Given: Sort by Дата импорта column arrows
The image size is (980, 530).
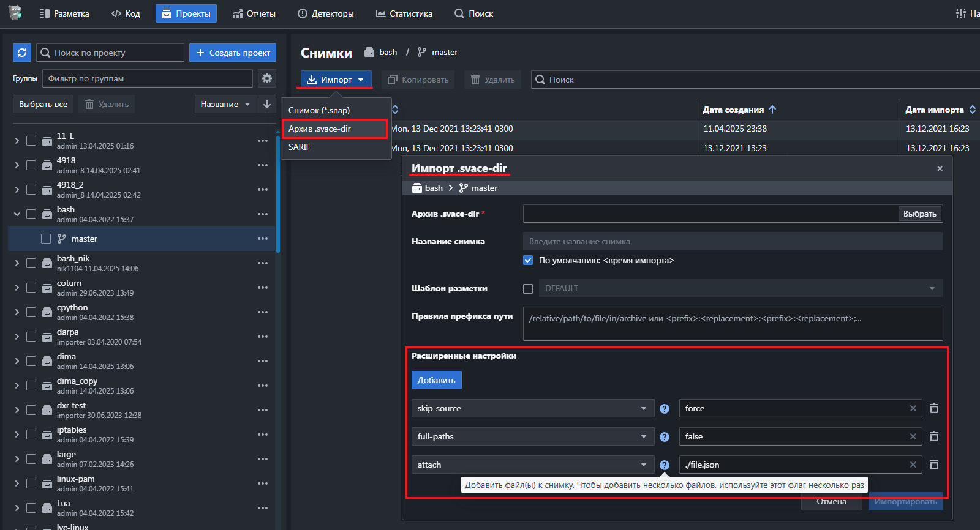Looking at the screenshot, I should (973, 110).
